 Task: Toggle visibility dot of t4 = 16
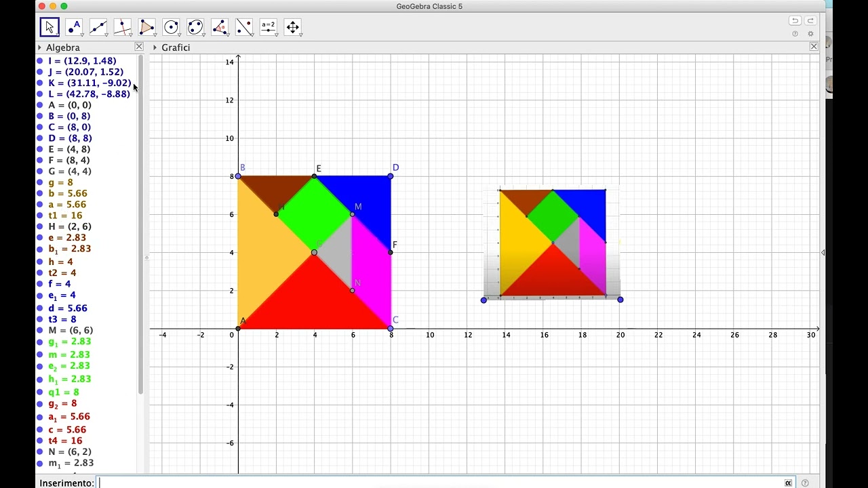40,441
